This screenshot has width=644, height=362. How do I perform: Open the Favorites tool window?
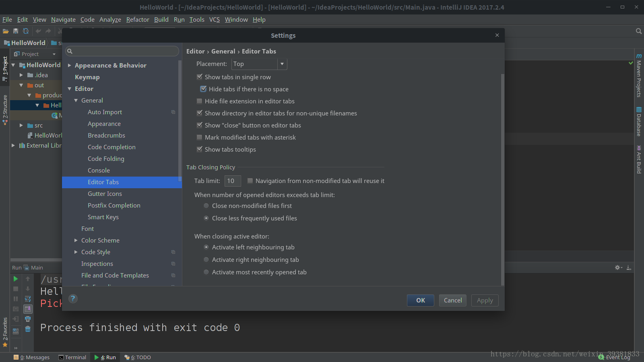(5, 332)
